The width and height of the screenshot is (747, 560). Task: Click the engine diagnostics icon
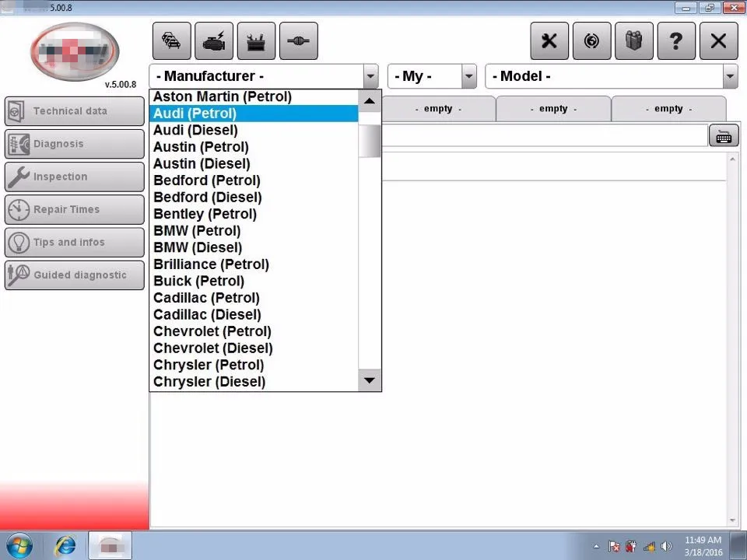click(x=213, y=40)
